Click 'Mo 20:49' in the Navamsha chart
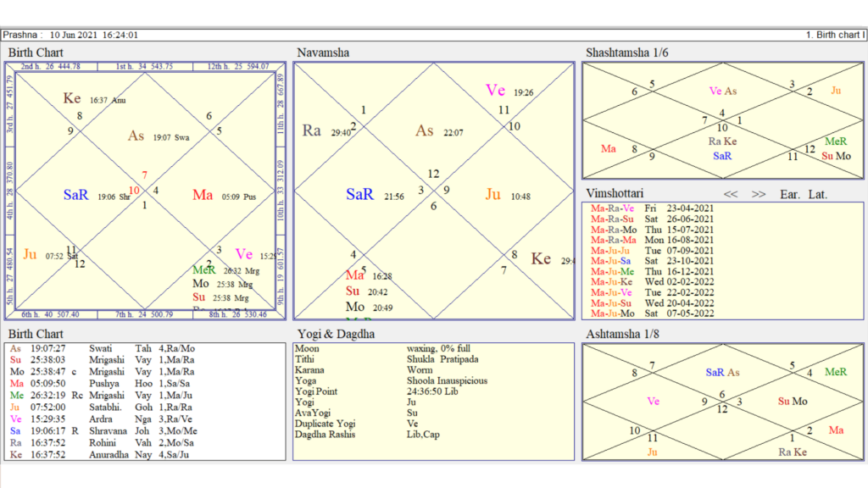The height and width of the screenshot is (488, 868). coord(370,307)
